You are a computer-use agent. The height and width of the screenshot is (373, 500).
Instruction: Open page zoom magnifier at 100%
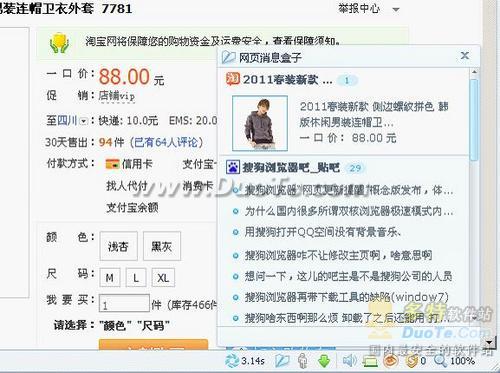click(x=440, y=361)
